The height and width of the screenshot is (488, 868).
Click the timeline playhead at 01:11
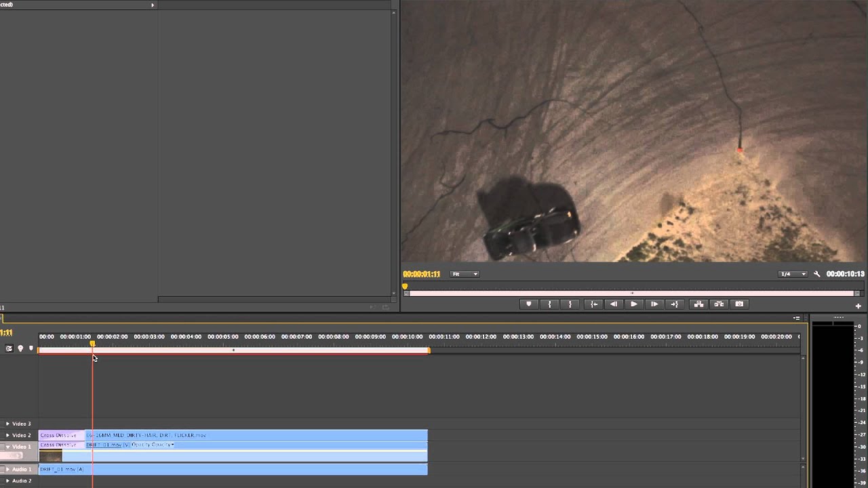92,344
